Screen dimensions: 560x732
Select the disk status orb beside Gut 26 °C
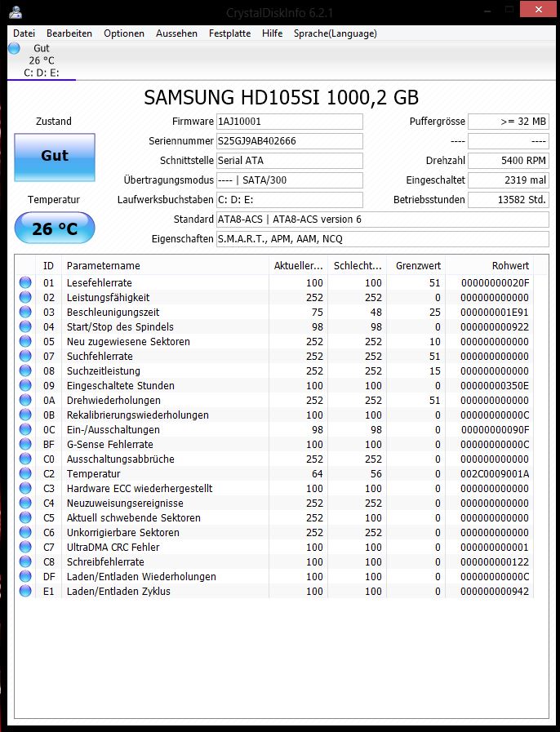[14, 48]
